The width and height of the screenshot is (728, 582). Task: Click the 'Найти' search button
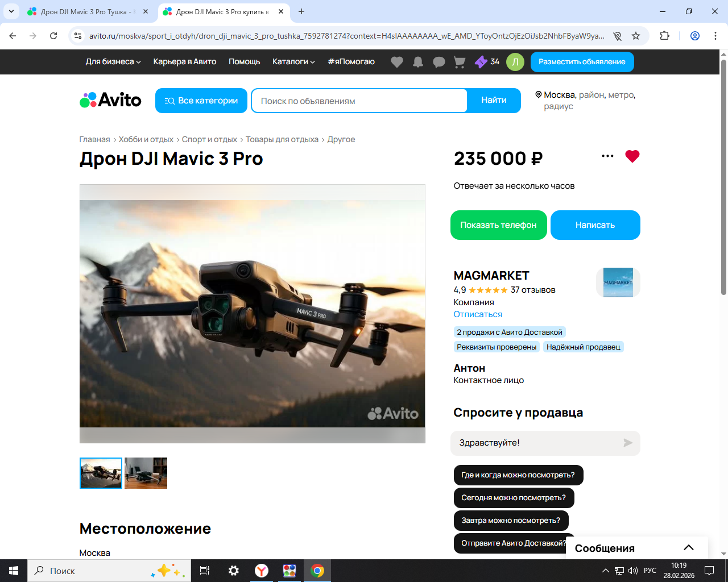(494, 101)
